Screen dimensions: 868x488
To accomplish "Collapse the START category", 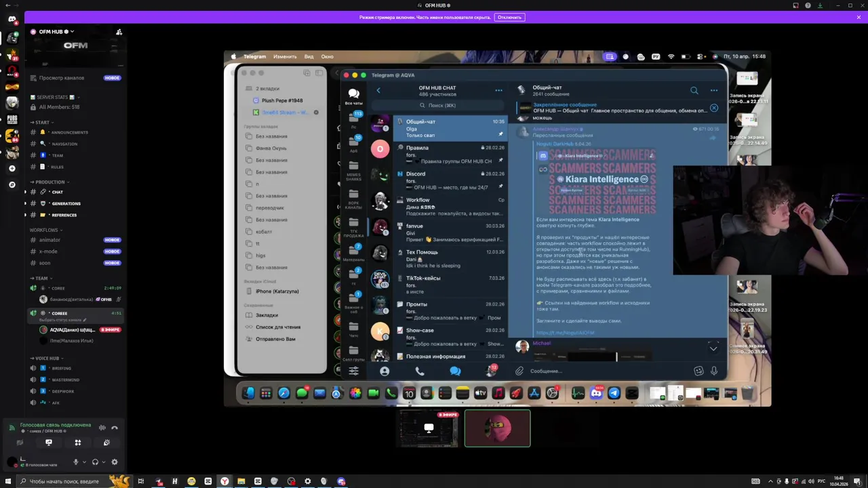I will click(41, 123).
